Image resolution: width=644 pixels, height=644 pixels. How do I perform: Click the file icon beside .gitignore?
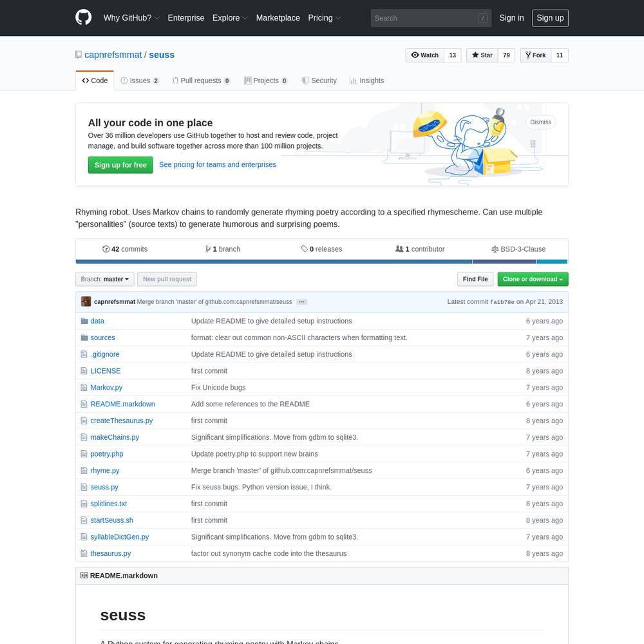point(84,354)
